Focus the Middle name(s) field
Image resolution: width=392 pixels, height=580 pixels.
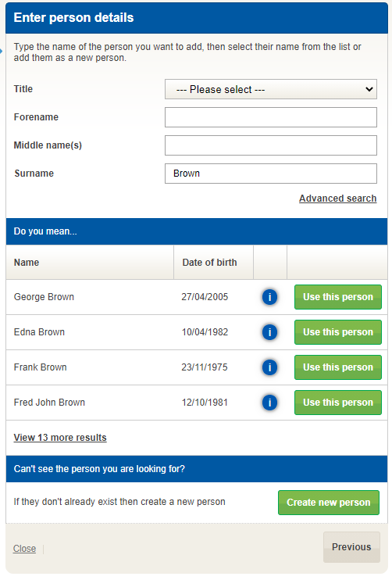[x=271, y=145]
